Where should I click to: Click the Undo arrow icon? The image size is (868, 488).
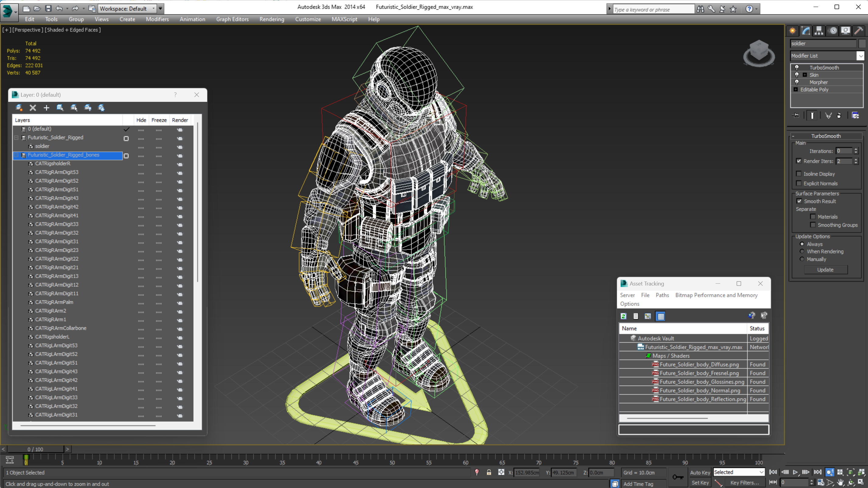(59, 9)
